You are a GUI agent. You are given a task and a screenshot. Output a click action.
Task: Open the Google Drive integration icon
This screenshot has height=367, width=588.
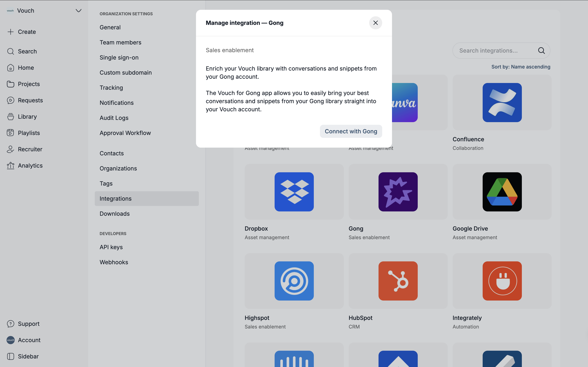click(502, 192)
